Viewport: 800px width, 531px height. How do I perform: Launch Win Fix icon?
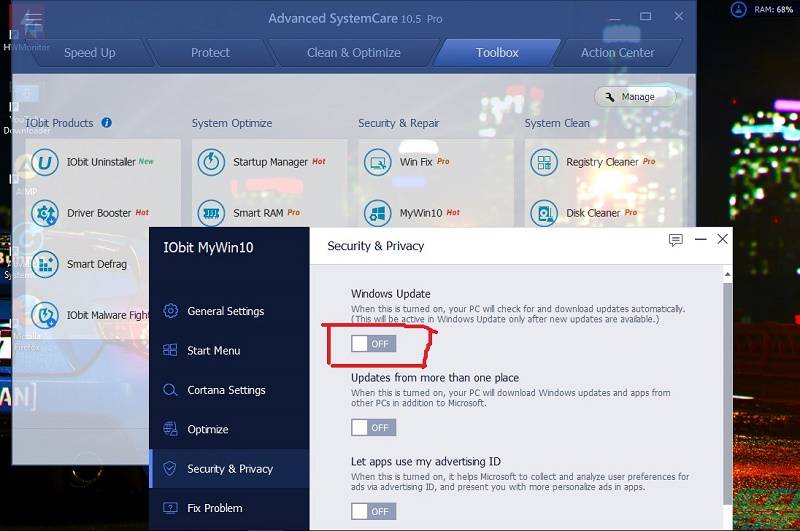point(378,162)
